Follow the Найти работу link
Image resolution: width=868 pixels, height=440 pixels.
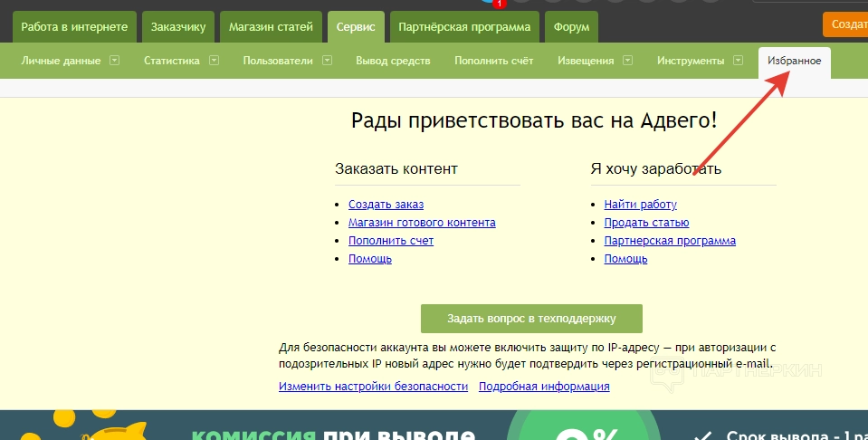coord(641,205)
